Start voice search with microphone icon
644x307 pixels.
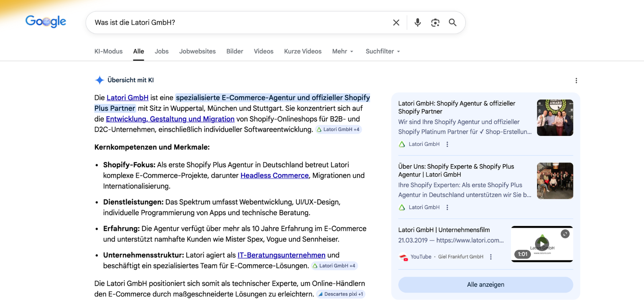click(x=417, y=23)
